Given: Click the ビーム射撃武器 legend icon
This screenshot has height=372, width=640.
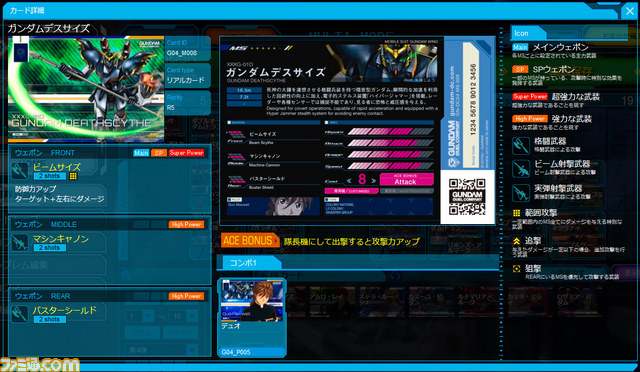Looking at the screenshot, I should 520,169.
